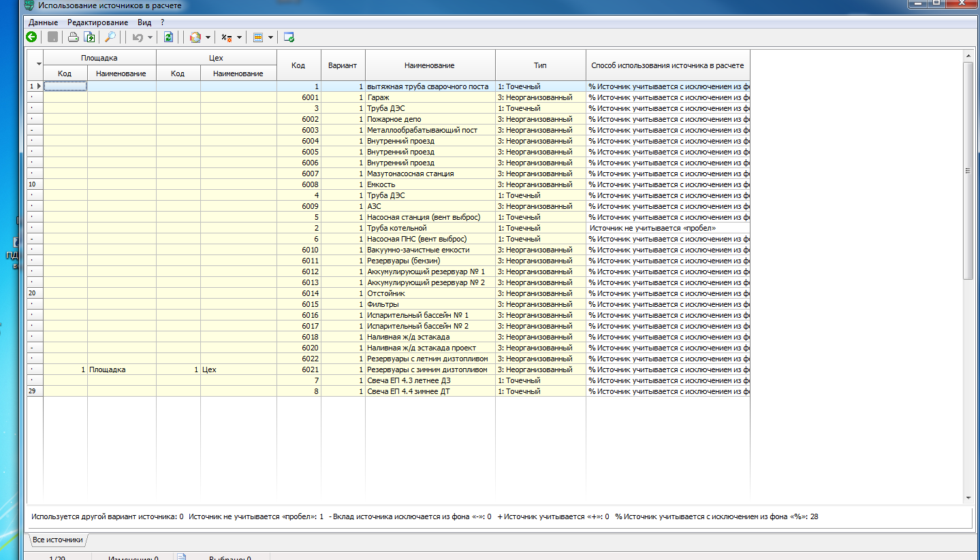
Task: Click the Тип column header
Action: tap(540, 65)
